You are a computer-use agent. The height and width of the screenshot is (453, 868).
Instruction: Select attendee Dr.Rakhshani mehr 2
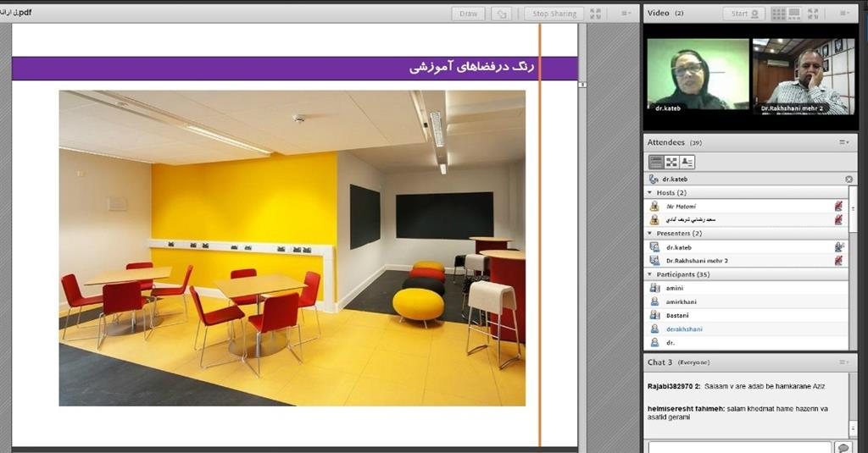746,261
